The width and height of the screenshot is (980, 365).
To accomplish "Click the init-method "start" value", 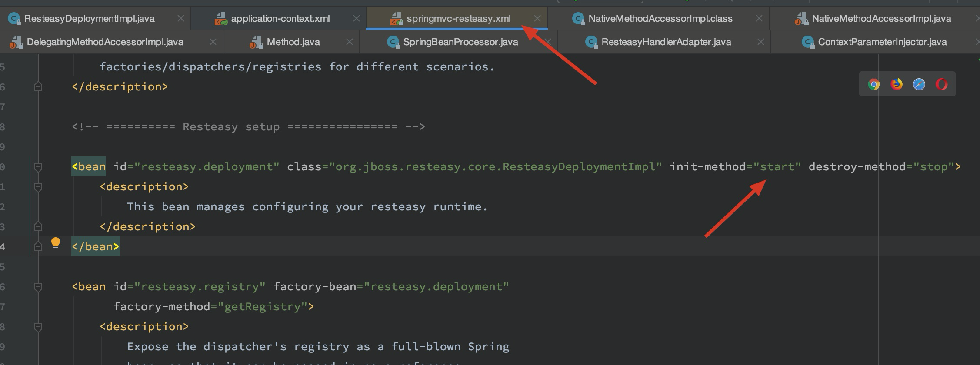I will point(777,167).
